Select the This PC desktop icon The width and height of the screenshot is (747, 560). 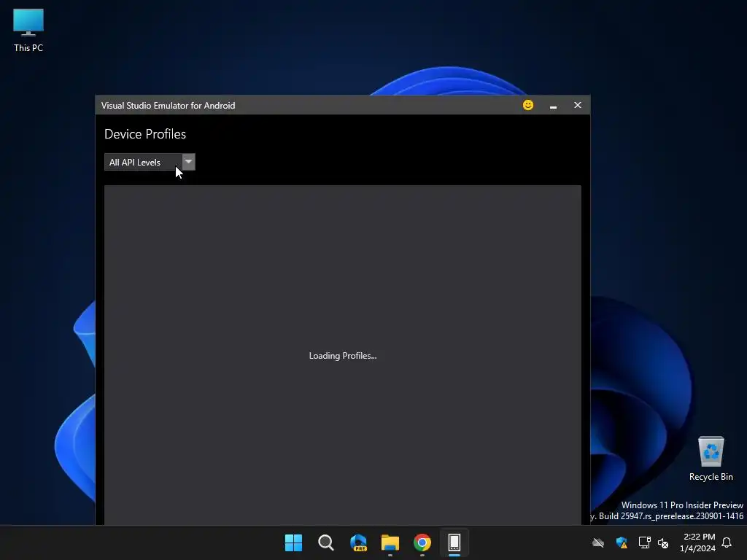[x=28, y=31]
